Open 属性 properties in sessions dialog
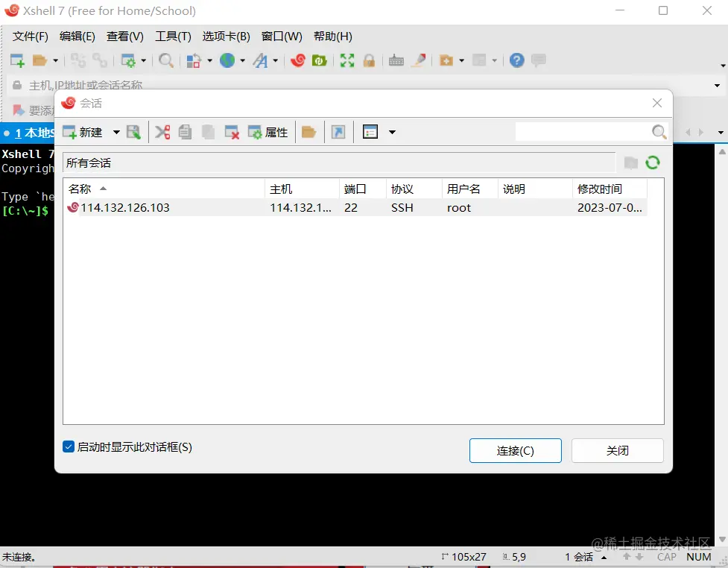This screenshot has width=728, height=568. [x=268, y=133]
